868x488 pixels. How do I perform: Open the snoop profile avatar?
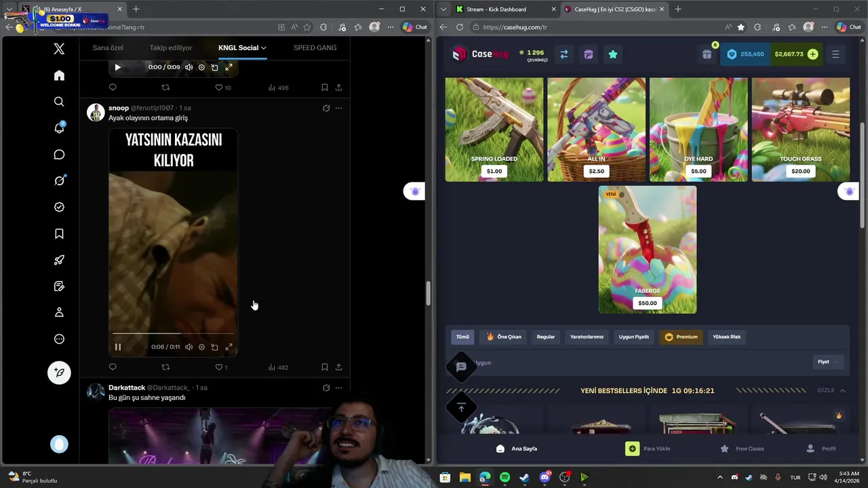(96, 113)
